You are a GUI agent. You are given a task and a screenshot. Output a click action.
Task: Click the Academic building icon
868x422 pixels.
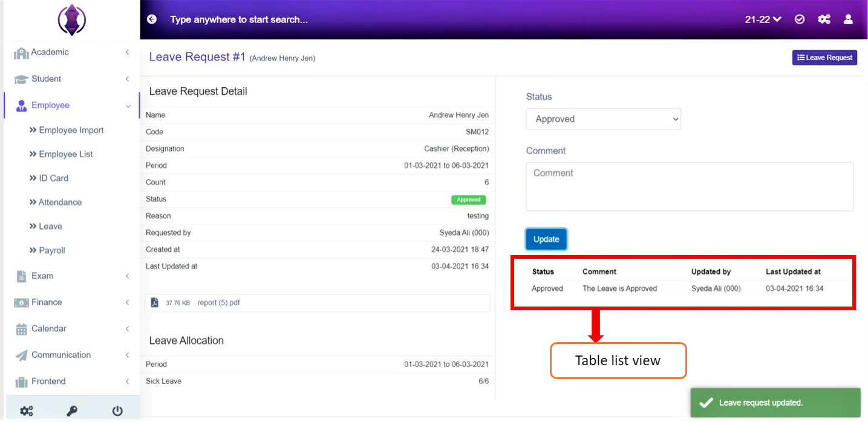(x=21, y=53)
